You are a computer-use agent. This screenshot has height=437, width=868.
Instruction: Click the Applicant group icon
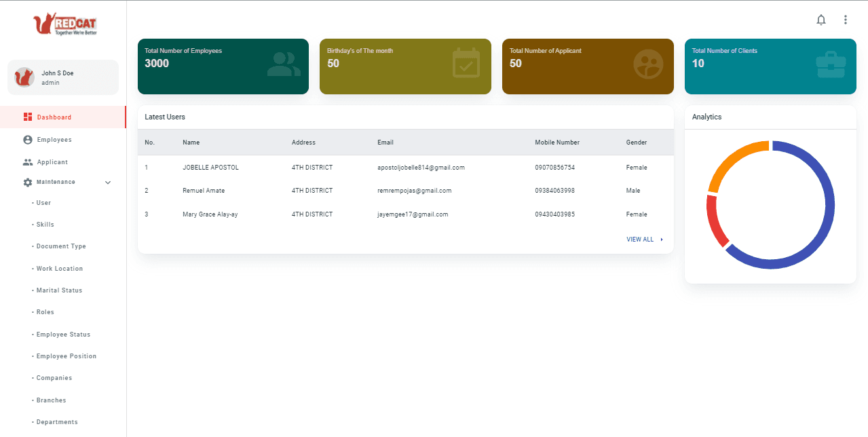28,161
